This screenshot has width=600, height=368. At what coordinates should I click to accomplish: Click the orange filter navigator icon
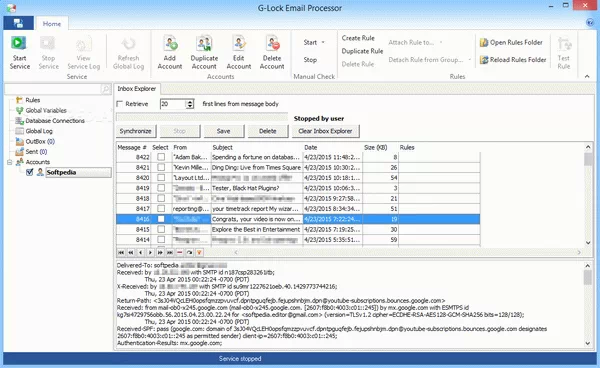(199, 252)
